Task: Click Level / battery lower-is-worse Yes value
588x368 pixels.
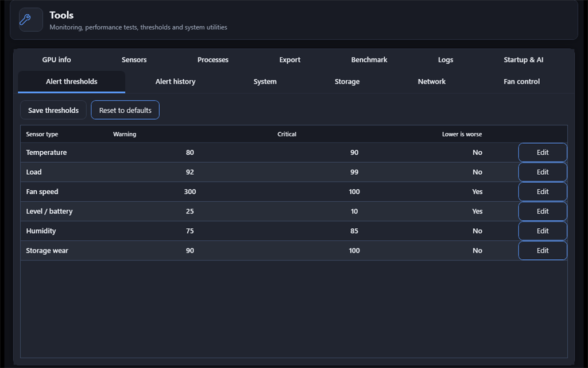Action: [x=477, y=211]
